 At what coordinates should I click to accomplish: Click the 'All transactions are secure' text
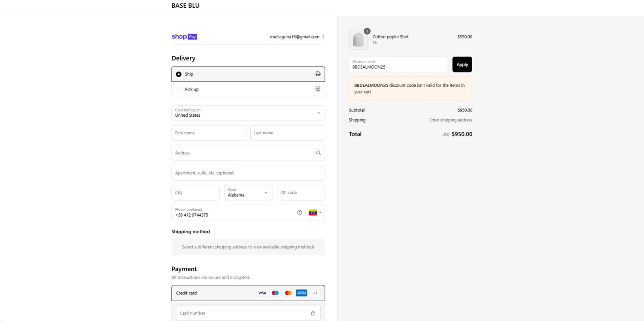pos(211,278)
